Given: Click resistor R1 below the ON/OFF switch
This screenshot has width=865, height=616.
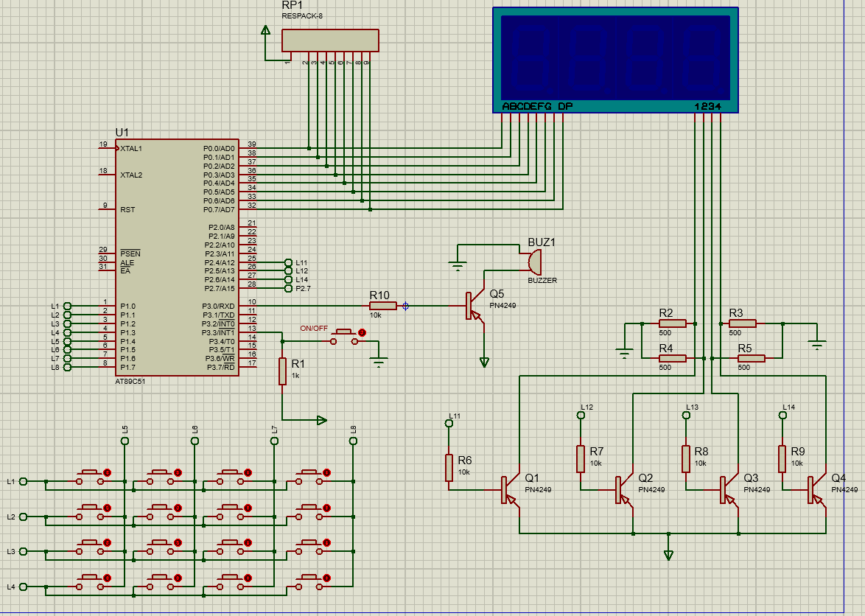Looking at the screenshot, I should click(282, 371).
